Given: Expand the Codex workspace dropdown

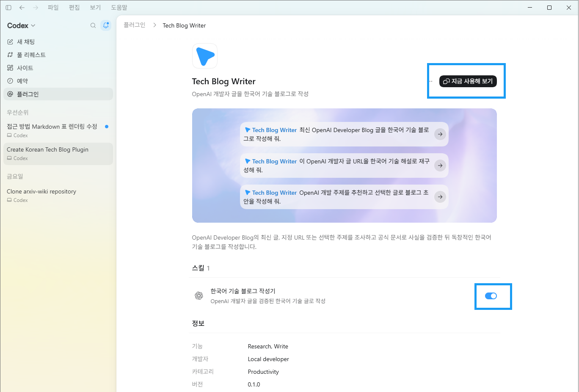Looking at the screenshot, I should tap(21, 25).
